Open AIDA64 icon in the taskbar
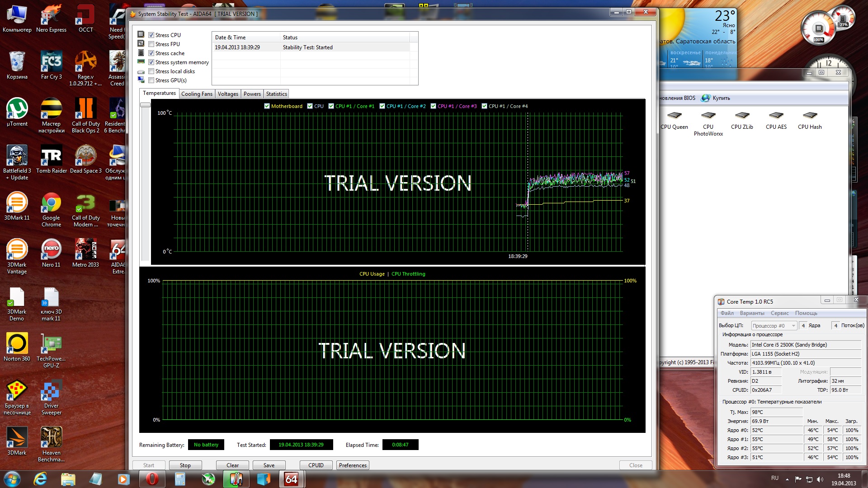 coord(292,479)
